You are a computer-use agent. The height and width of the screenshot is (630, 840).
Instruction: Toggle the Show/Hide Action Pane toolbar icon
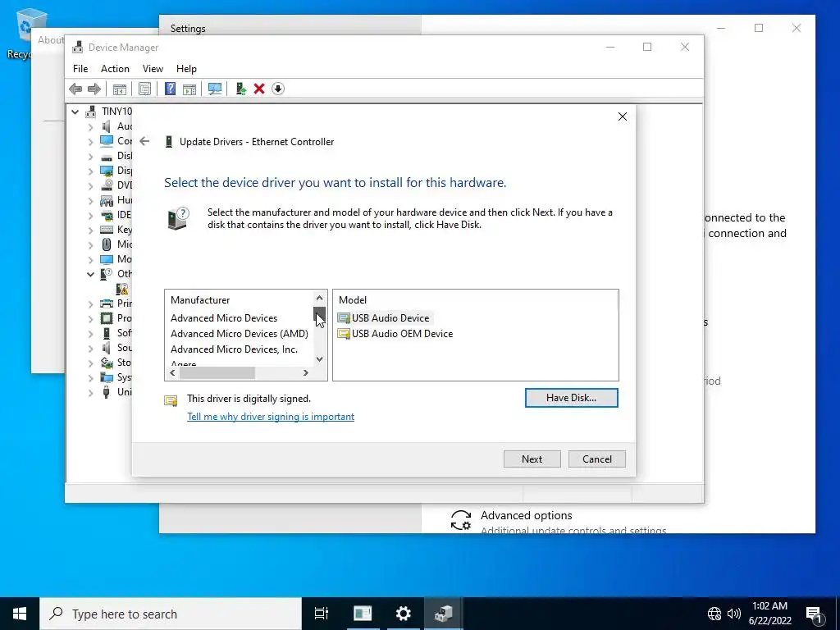189,89
